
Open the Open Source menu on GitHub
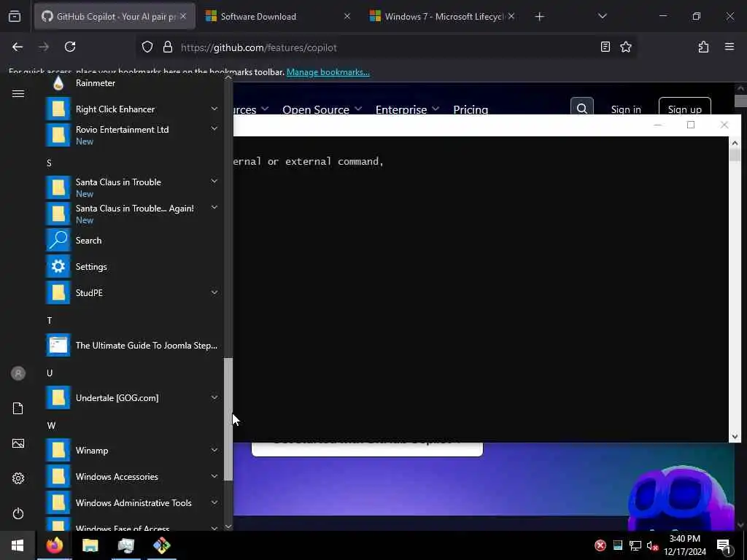(322, 109)
